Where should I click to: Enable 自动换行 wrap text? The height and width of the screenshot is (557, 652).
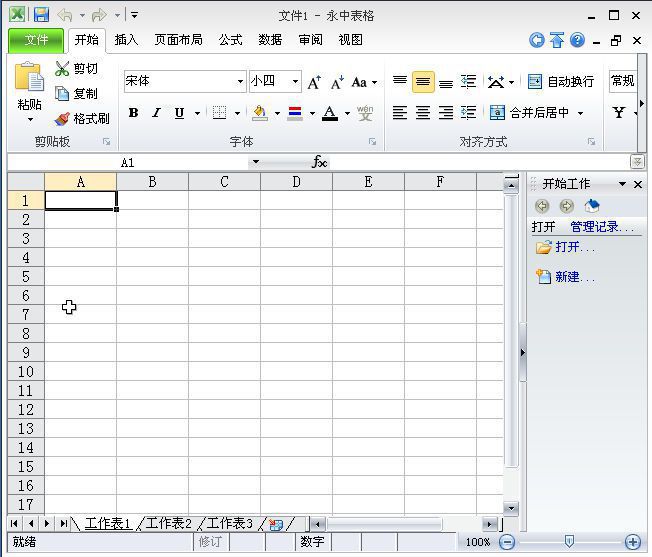coord(561,82)
